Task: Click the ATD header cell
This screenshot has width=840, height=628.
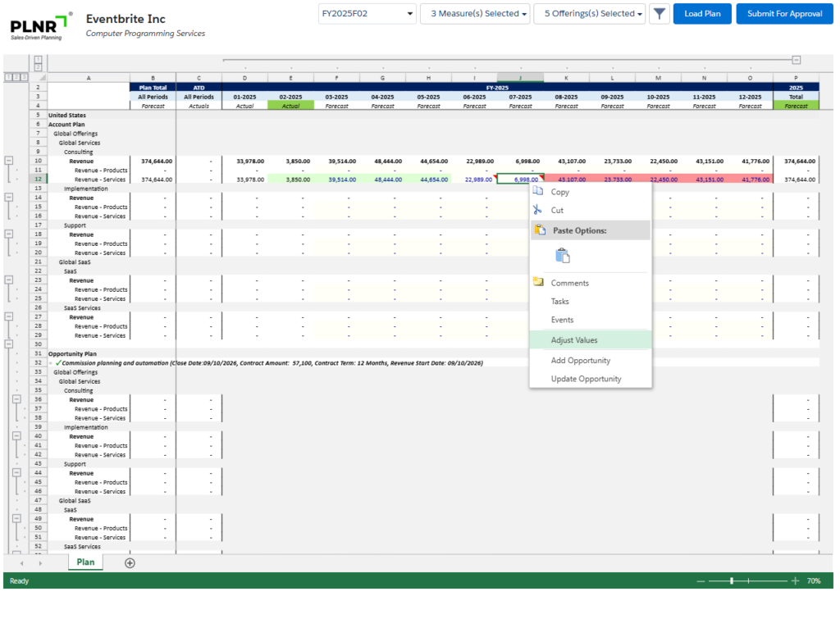Action: [x=199, y=87]
